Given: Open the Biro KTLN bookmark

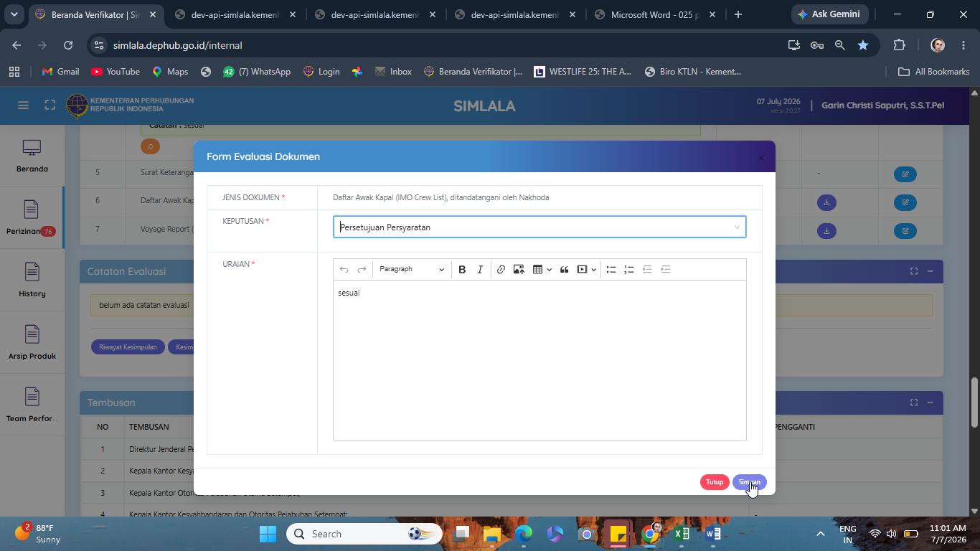Looking at the screenshot, I should coord(693,72).
